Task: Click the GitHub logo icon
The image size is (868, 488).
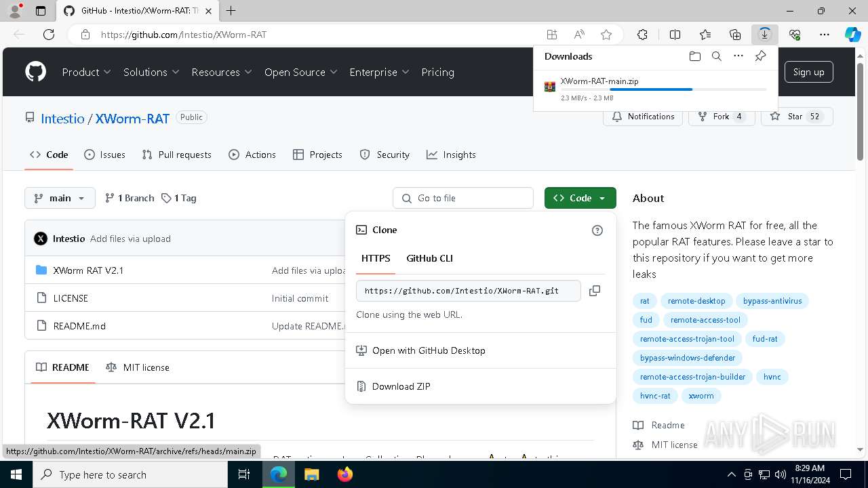Action: click(x=36, y=72)
